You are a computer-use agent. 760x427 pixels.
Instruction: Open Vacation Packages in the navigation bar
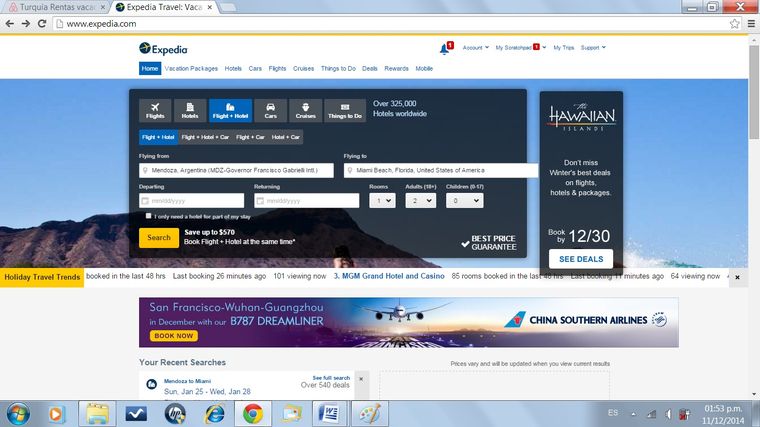point(191,69)
